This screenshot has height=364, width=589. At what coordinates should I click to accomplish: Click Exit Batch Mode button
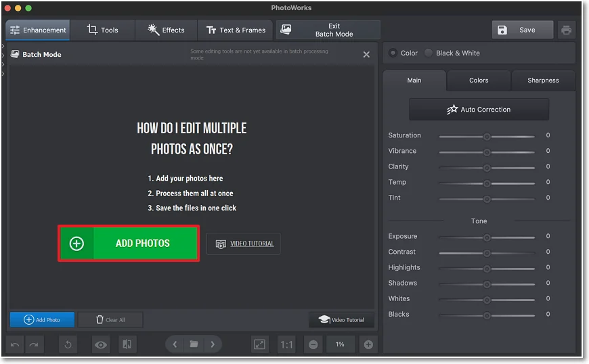pos(328,30)
